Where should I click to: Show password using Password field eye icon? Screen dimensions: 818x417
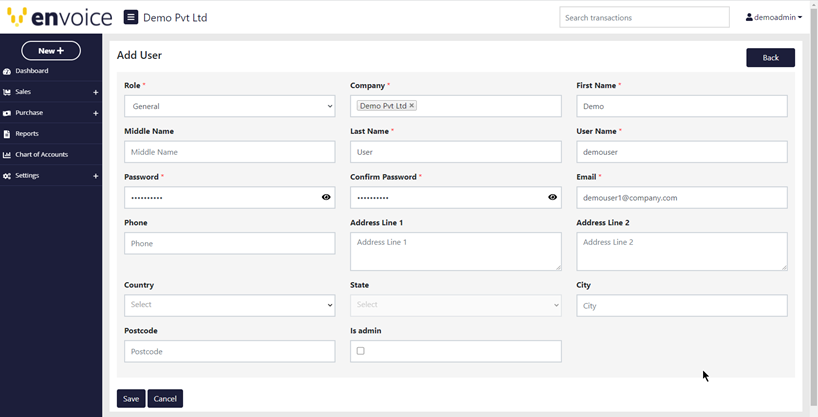click(326, 198)
